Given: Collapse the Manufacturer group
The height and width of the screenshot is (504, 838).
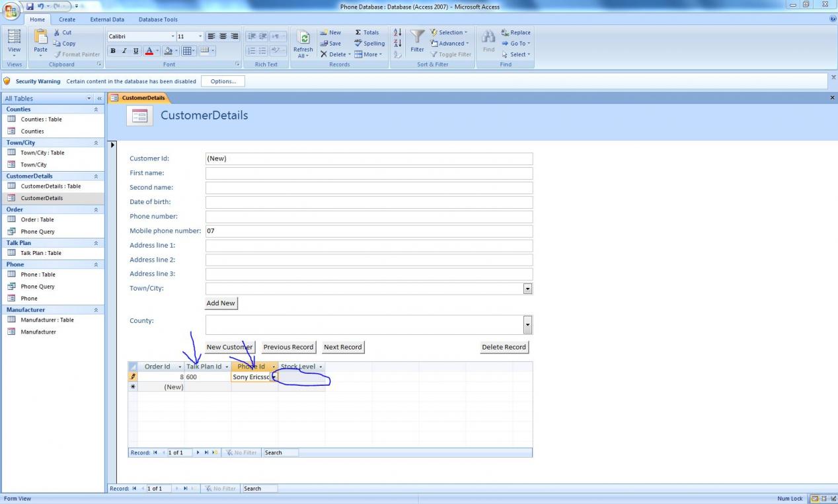Looking at the screenshot, I should tap(96, 310).
